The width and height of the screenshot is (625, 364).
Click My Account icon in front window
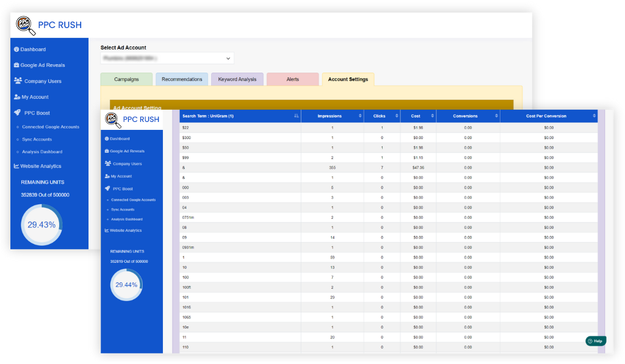[x=107, y=176]
